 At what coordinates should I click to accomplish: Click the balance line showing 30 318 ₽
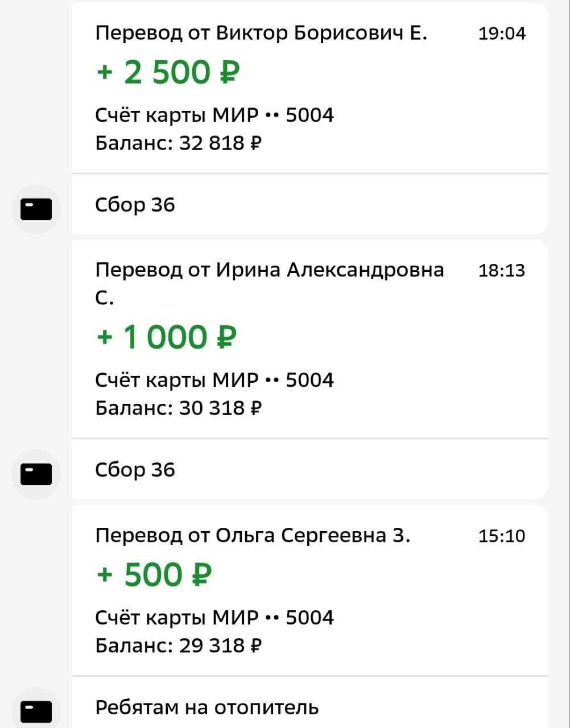(178, 407)
